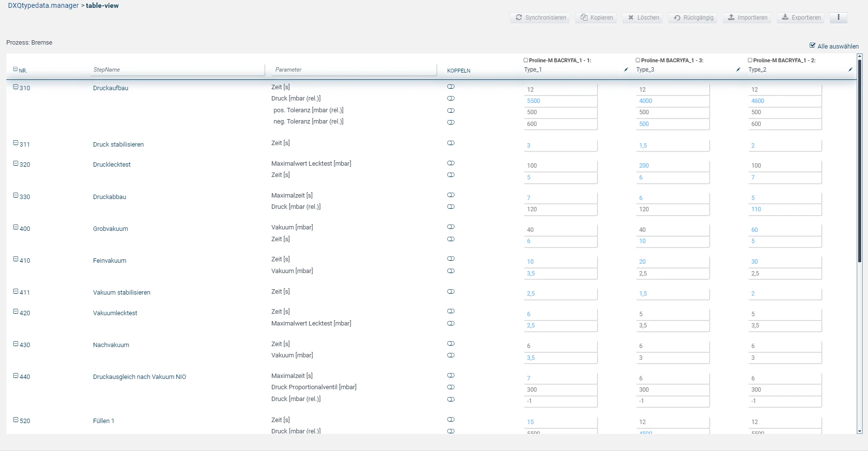
Task: Open the DXQtypedata.manager breadcrumb link
Action: pos(43,5)
